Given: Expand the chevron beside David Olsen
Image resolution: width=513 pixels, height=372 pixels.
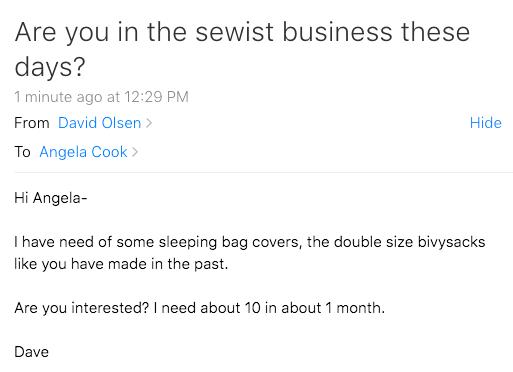Looking at the screenshot, I should tap(149, 123).
